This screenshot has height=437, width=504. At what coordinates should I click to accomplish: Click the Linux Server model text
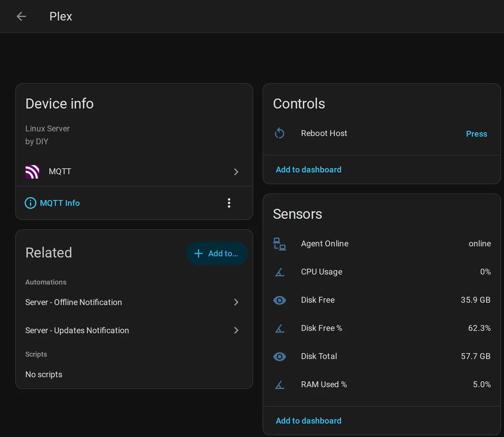point(47,128)
